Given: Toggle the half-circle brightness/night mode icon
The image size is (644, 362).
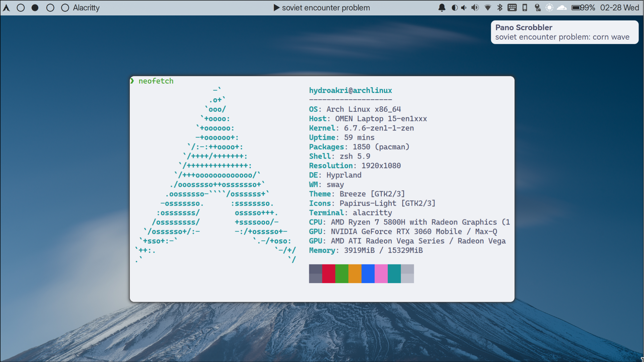Looking at the screenshot, I should [x=454, y=8].
